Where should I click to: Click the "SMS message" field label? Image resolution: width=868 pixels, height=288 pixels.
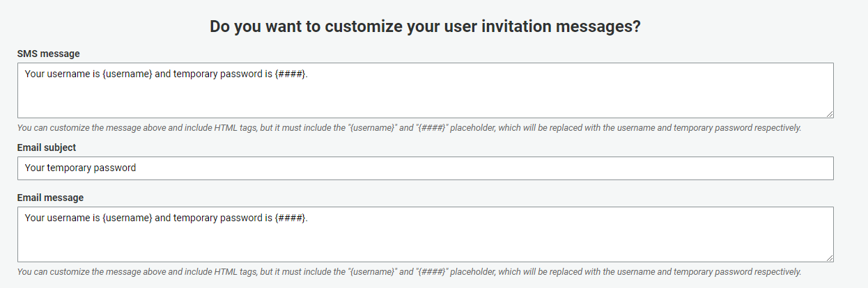click(48, 54)
